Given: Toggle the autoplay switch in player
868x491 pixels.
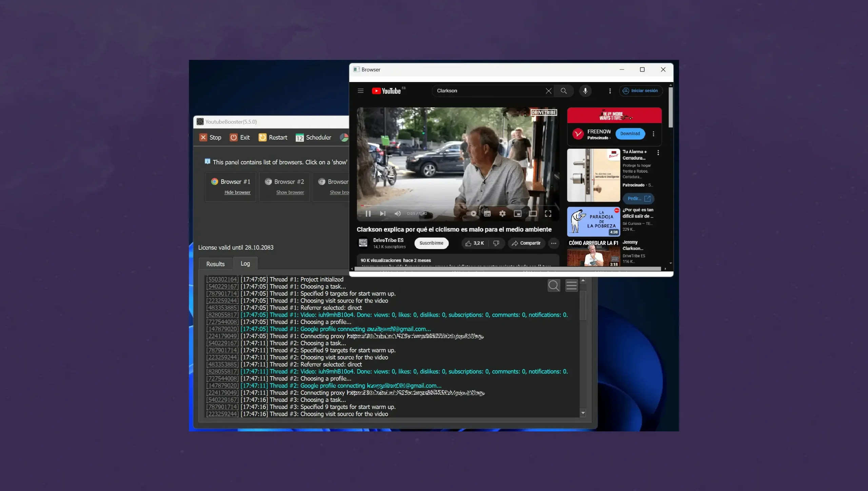Looking at the screenshot, I should [x=472, y=213].
